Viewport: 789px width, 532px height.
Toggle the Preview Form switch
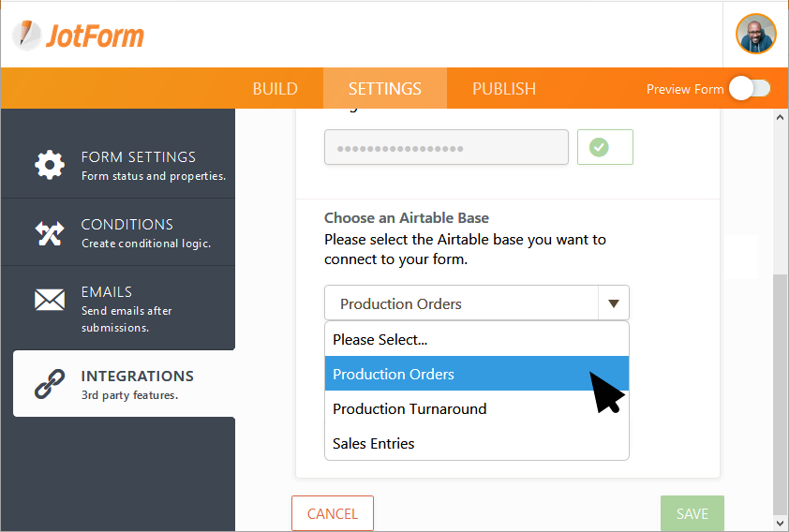pos(750,89)
